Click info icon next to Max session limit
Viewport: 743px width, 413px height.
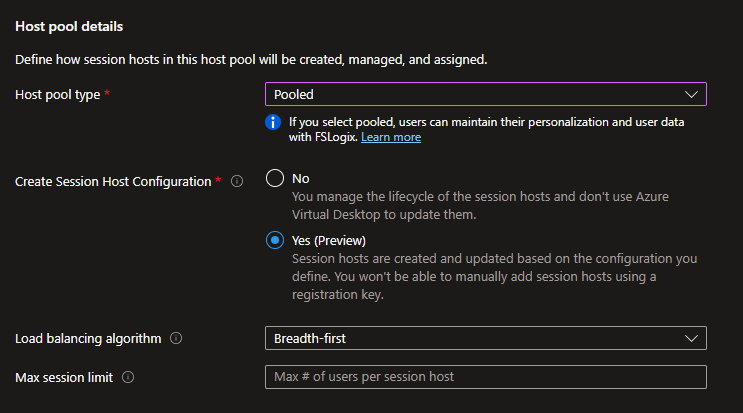128,377
